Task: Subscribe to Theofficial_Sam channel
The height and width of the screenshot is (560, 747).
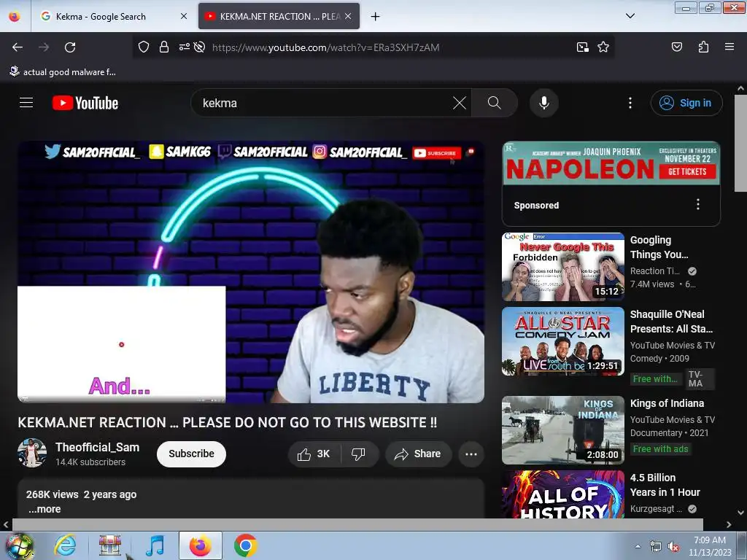Action: click(x=191, y=454)
